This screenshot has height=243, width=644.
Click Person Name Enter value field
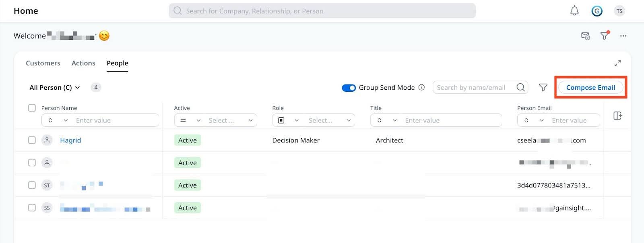point(116,120)
